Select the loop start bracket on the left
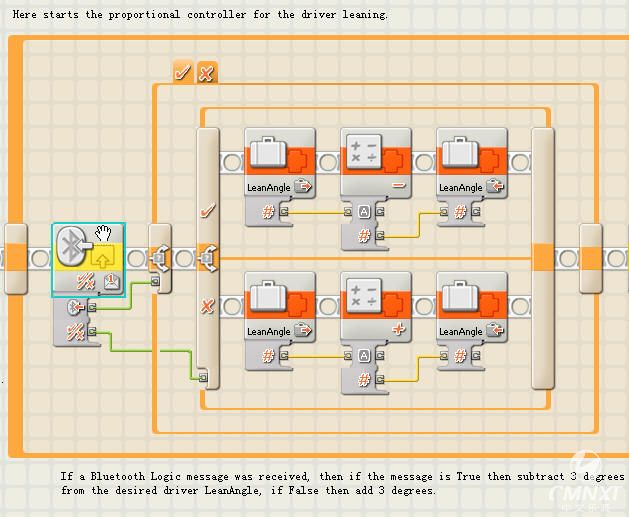This screenshot has height=517, width=629. tap(16, 258)
